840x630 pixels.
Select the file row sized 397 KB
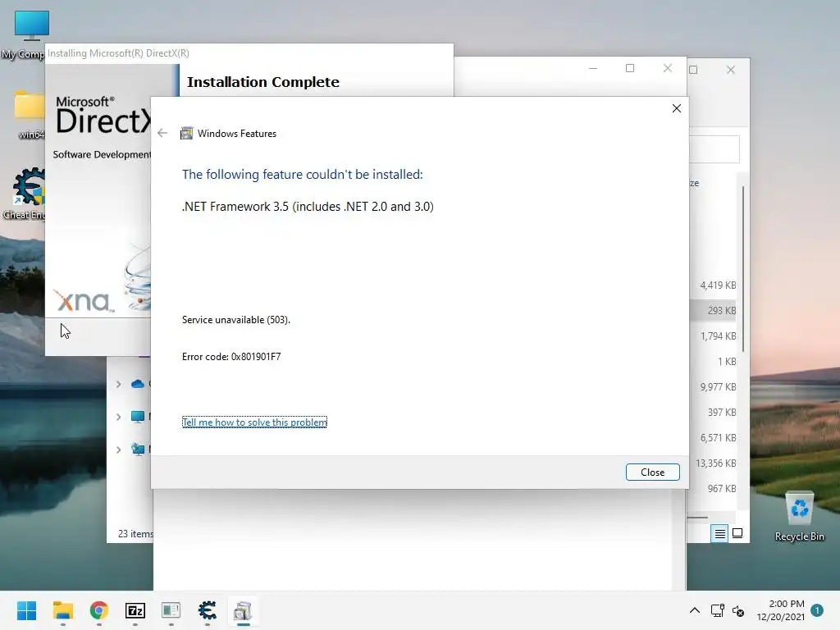[713, 413]
